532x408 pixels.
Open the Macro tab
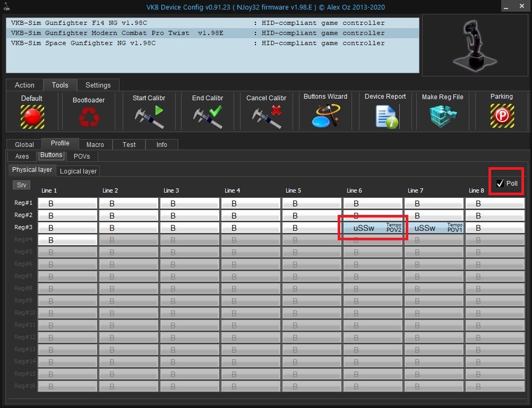96,144
